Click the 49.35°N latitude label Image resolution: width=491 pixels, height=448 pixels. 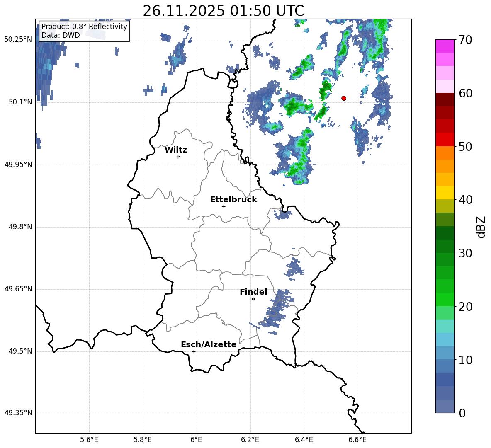point(18,413)
